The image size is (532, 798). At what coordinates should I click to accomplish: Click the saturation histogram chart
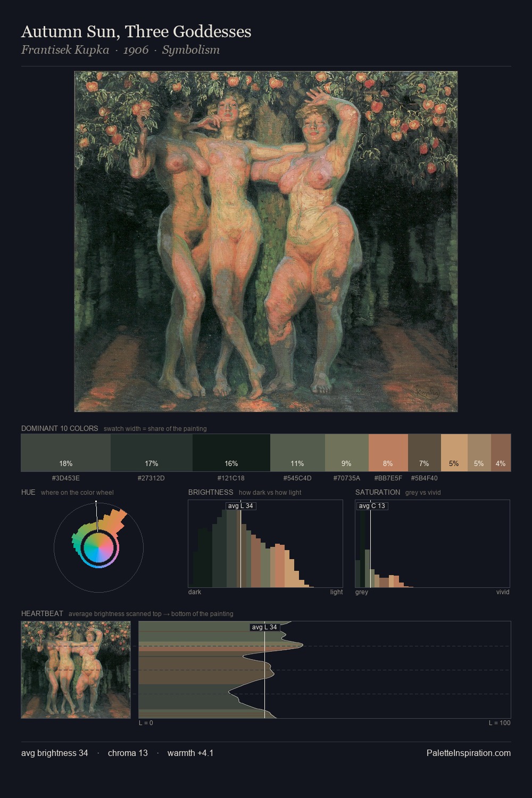tap(433, 544)
